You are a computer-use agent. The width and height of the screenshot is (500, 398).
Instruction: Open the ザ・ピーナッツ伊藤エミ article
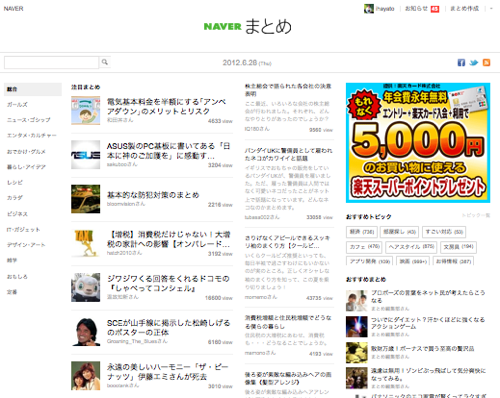[x=168, y=372]
